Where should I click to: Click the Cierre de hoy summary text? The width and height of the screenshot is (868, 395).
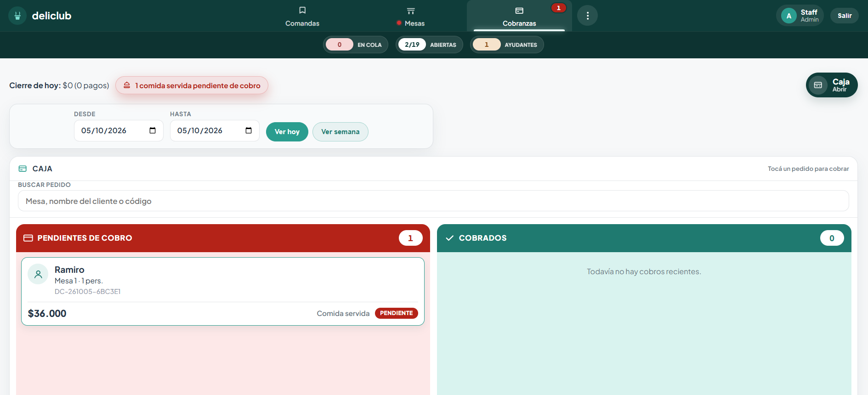pyautogui.click(x=59, y=85)
